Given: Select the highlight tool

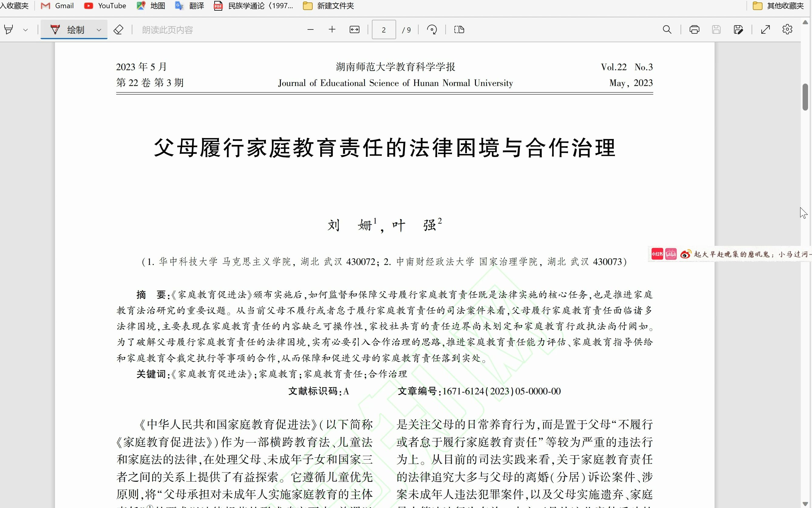Looking at the screenshot, I should 8,29.
